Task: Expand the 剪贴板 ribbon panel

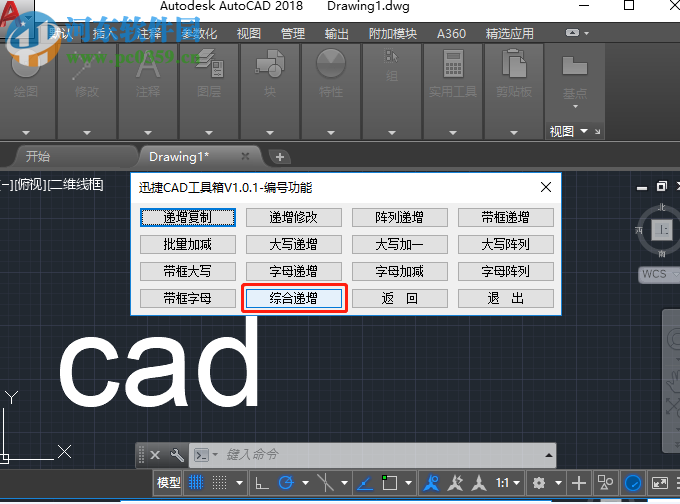Action: 514,133
